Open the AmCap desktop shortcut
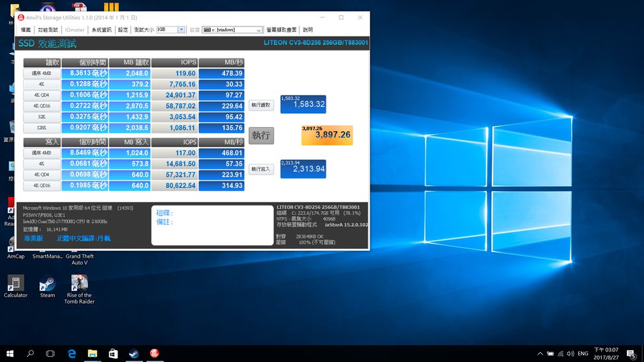Viewport: 644px width, 362px height. click(16, 248)
